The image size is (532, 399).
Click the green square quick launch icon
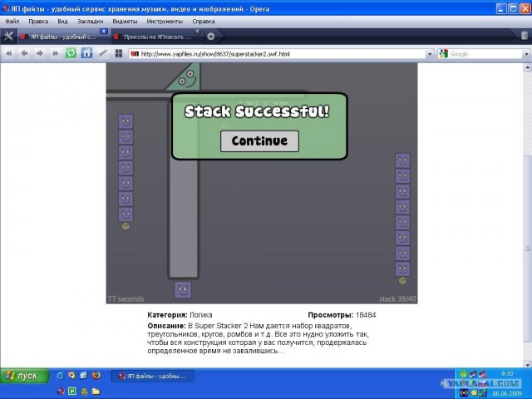coord(72,392)
